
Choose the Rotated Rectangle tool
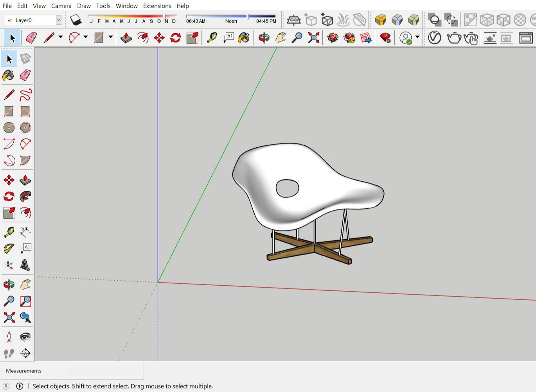point(25,111)
